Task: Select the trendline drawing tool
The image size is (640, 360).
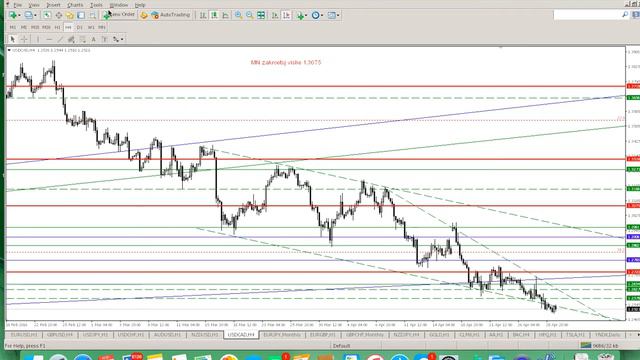Action: (x=60, y=39)
